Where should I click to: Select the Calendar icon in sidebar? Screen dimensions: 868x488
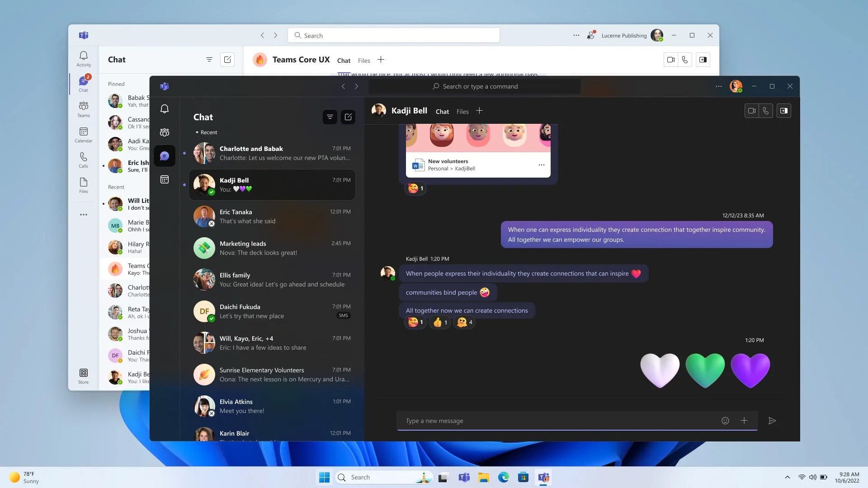point(84,131)
